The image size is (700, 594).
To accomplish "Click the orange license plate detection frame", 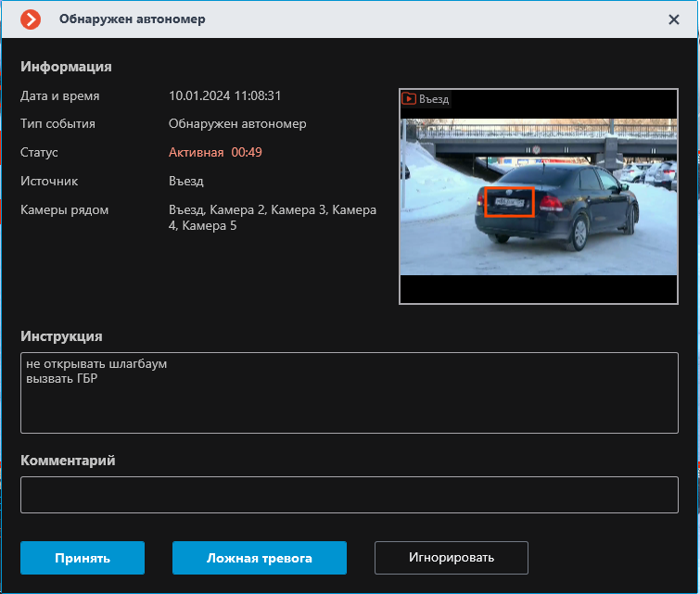I will 507,201.
